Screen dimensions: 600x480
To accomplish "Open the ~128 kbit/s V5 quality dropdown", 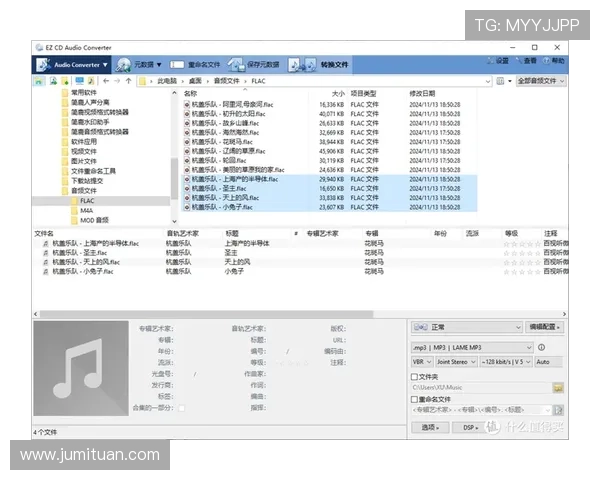I will pyautogui.click(x=506, y=362).
